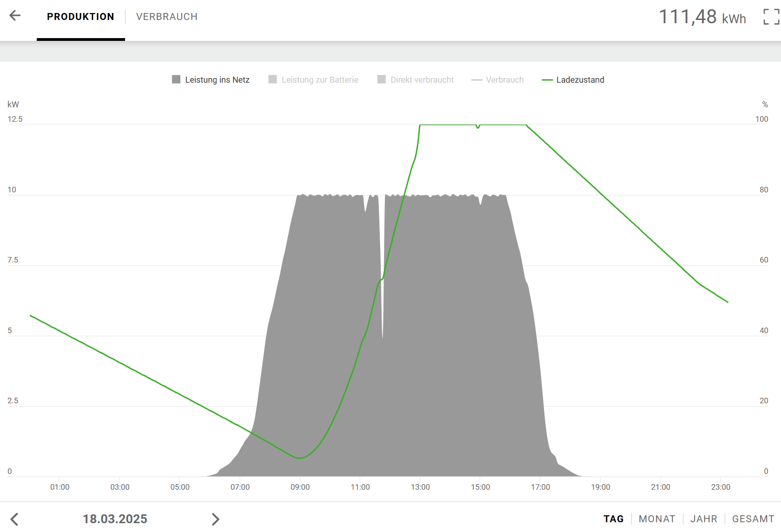This screenshot has height=532, width=781.
Task: Go to previous day arrow
Action: [15, 519]
